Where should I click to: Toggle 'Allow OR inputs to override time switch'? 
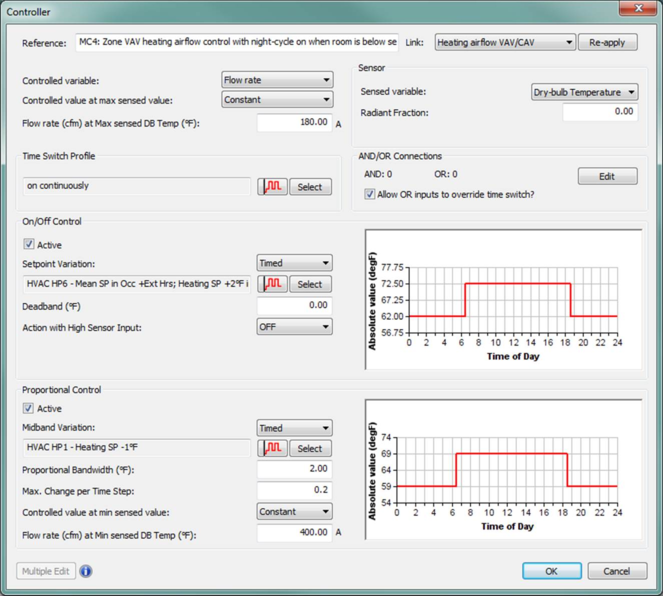370,194
